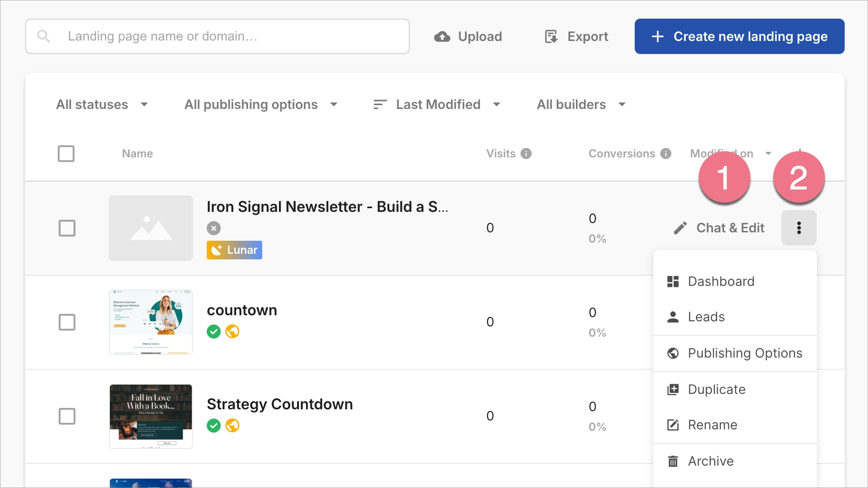Choose Duplicate from the options menu

pos(735,389)
